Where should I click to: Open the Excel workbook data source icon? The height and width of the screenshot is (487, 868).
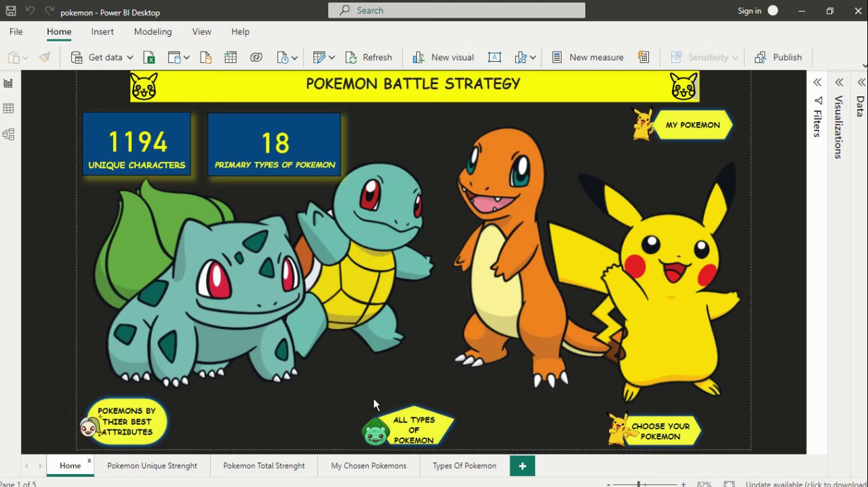149,58
